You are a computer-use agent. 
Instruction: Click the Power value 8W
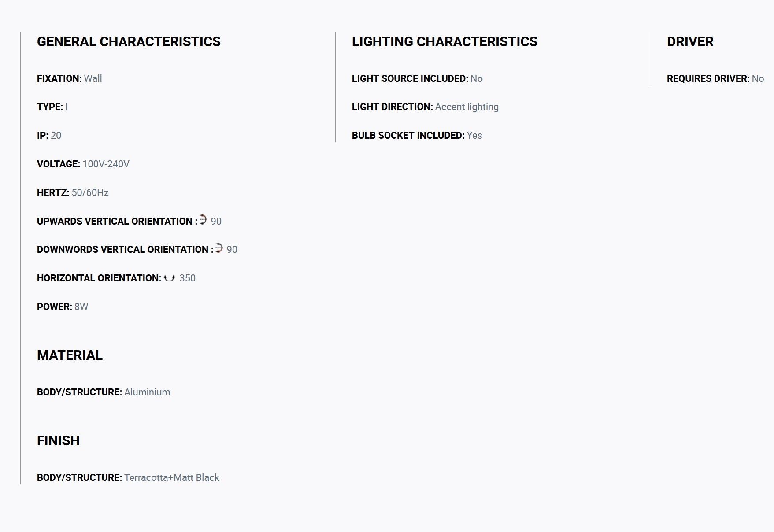pyautogui.click(x=81, y=307)
